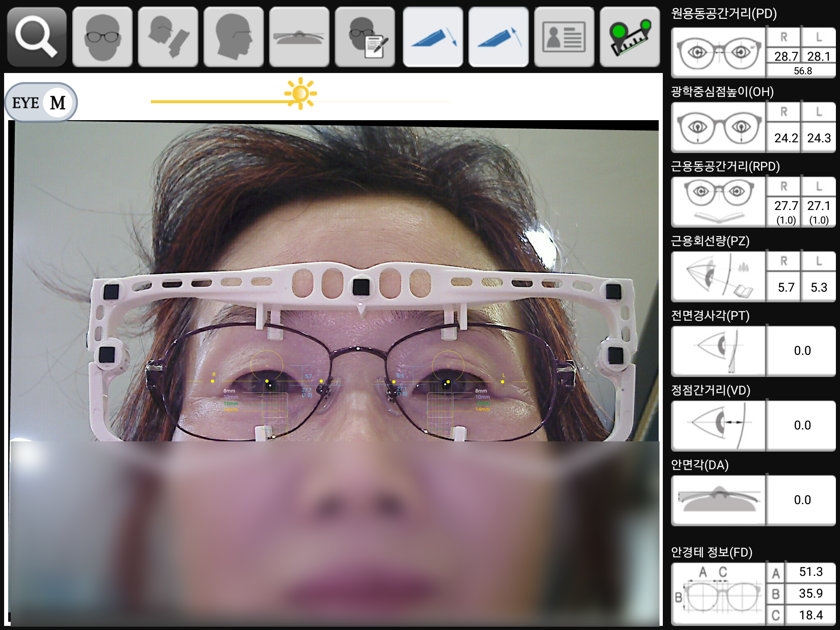Select the head reading posture icon
Viewport: 840px width, 630px height.
pyautogui.click(x=168, y=37)
